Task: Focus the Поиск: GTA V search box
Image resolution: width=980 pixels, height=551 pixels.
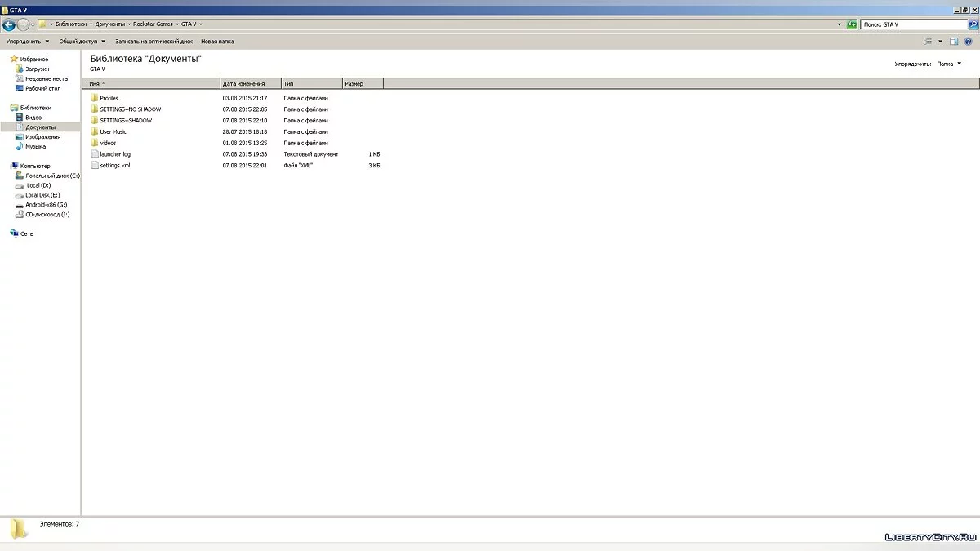Action: point(913,24)
